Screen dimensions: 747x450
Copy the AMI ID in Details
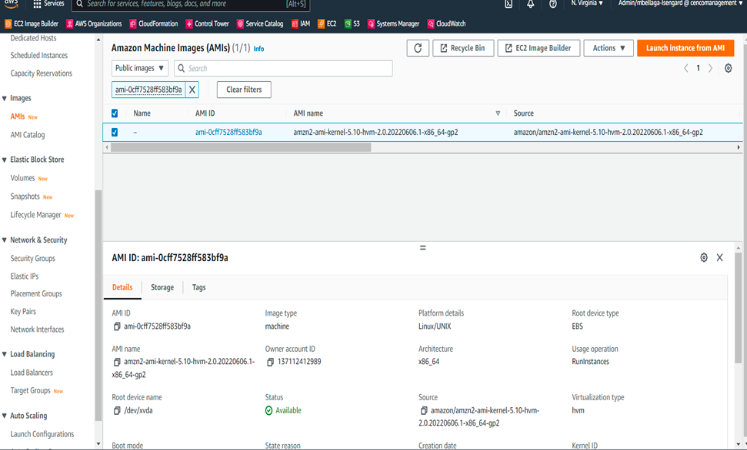[x=116, y=326]
